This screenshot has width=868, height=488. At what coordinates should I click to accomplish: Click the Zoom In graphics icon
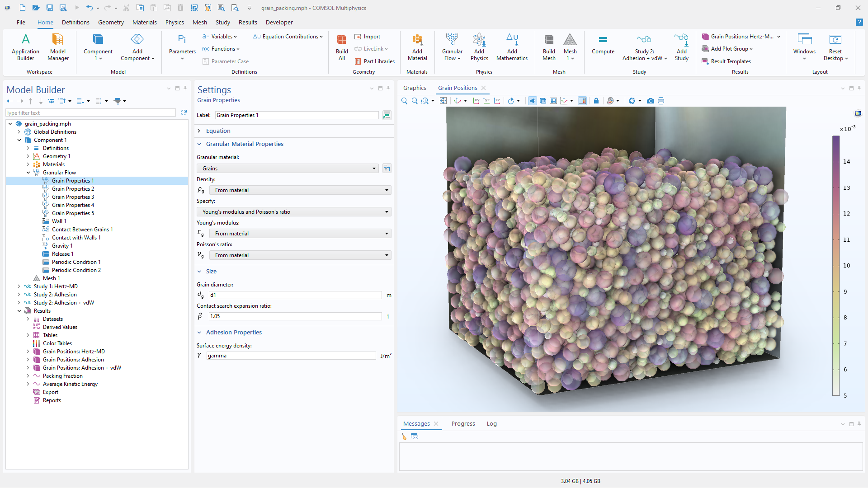coord(404,101)
